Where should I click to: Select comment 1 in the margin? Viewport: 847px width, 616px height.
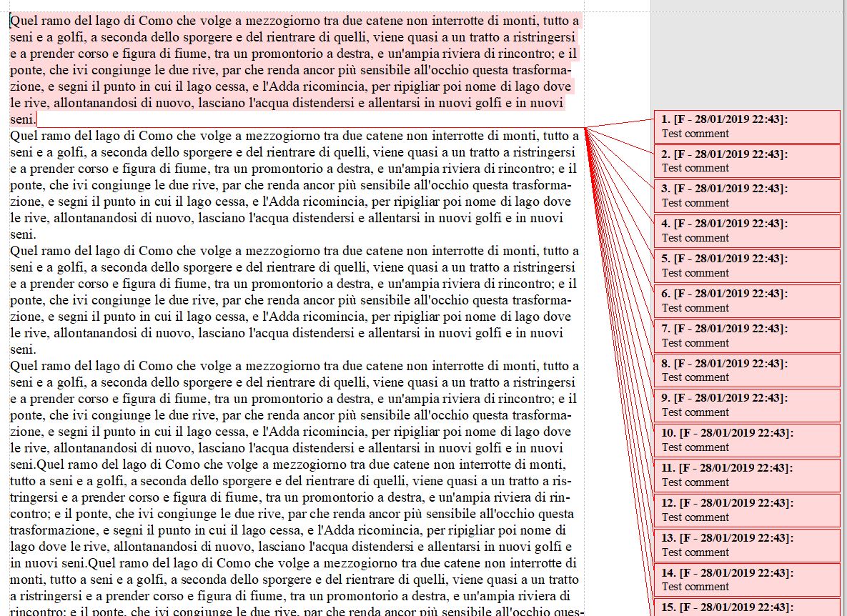[x=747, y=126]
